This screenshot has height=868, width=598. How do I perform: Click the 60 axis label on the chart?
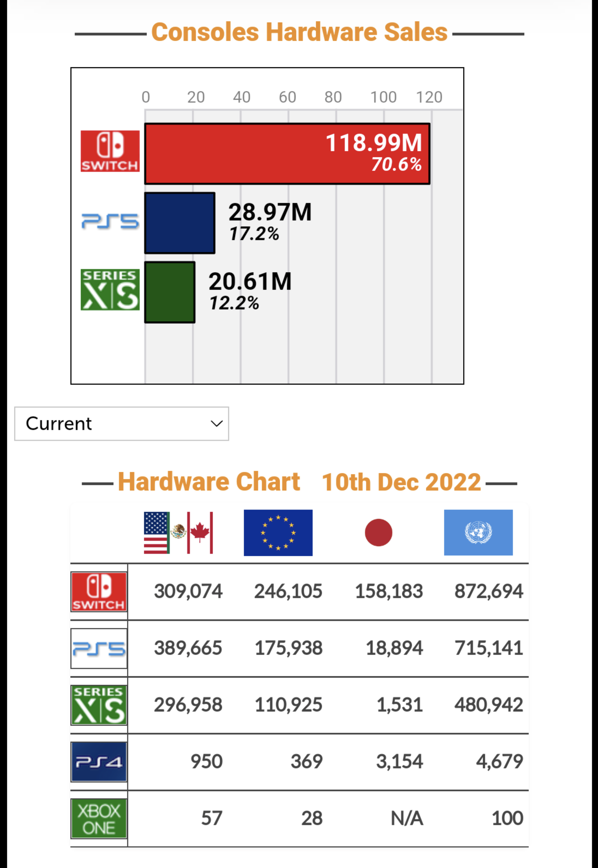[287, 97]
